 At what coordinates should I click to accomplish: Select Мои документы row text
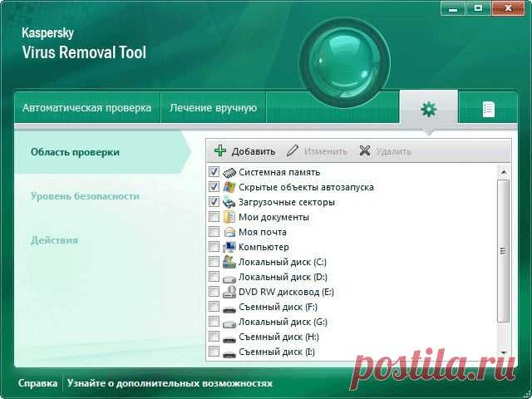[x=273, y=217]
